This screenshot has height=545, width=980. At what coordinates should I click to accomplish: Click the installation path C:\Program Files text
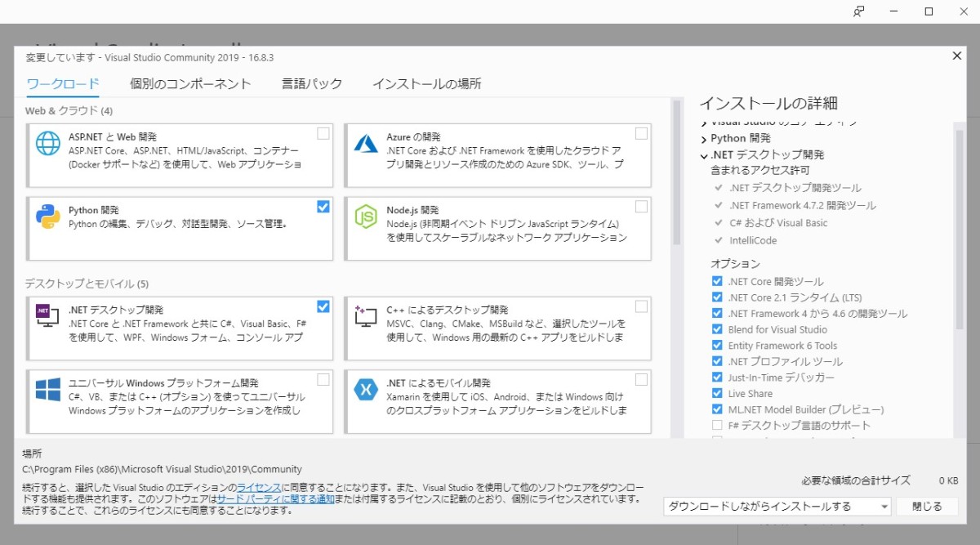click(x=162, y=469)
